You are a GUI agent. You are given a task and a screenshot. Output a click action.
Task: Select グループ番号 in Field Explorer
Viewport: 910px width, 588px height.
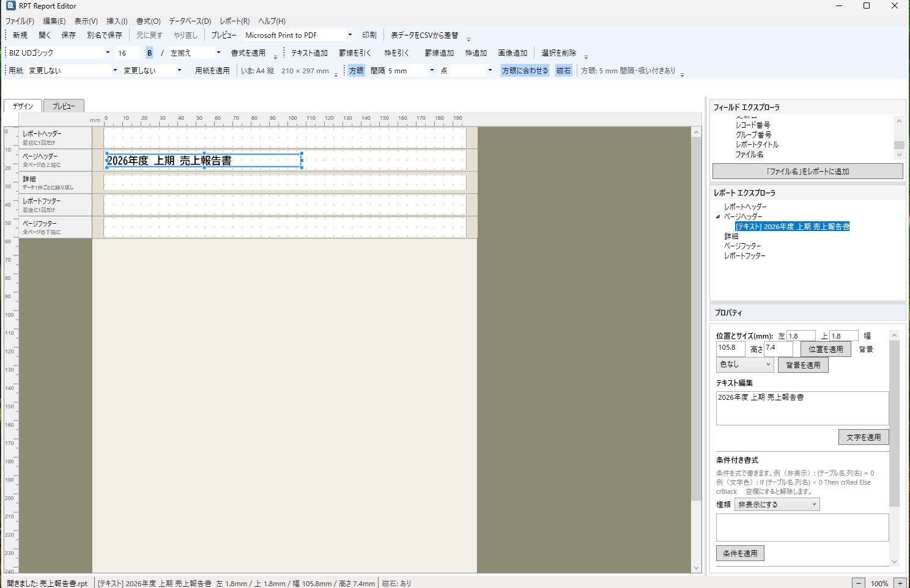(x=753, y=135)
